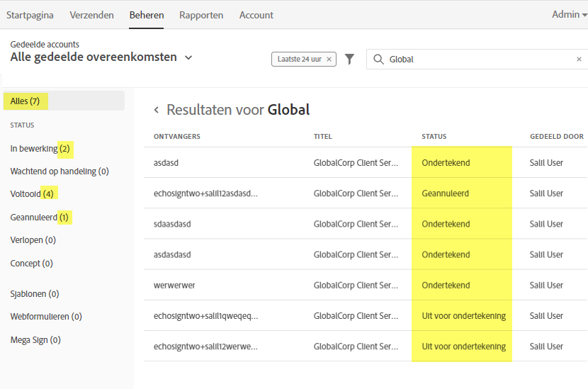Open the Verzenden tab

[x=90, y=15]
